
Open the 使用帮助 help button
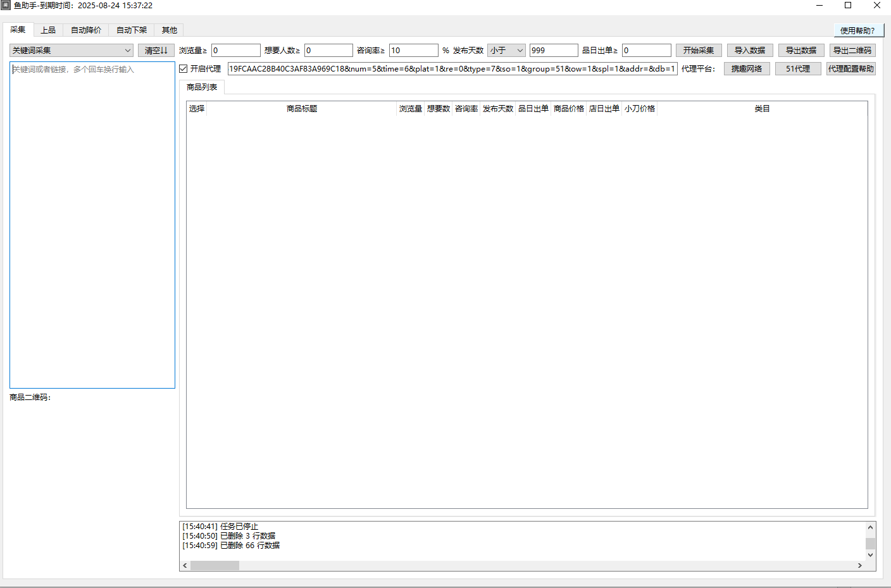click(857, 30)
